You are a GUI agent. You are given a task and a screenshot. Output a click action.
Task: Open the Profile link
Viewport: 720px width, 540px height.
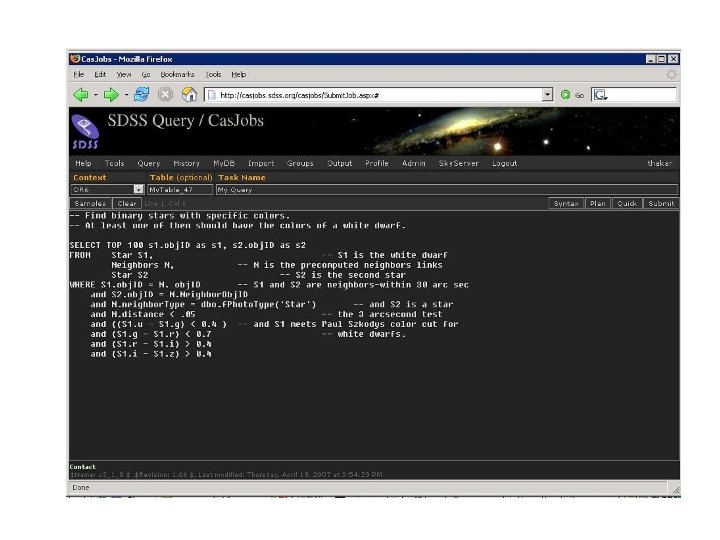[x=377, y=163]
